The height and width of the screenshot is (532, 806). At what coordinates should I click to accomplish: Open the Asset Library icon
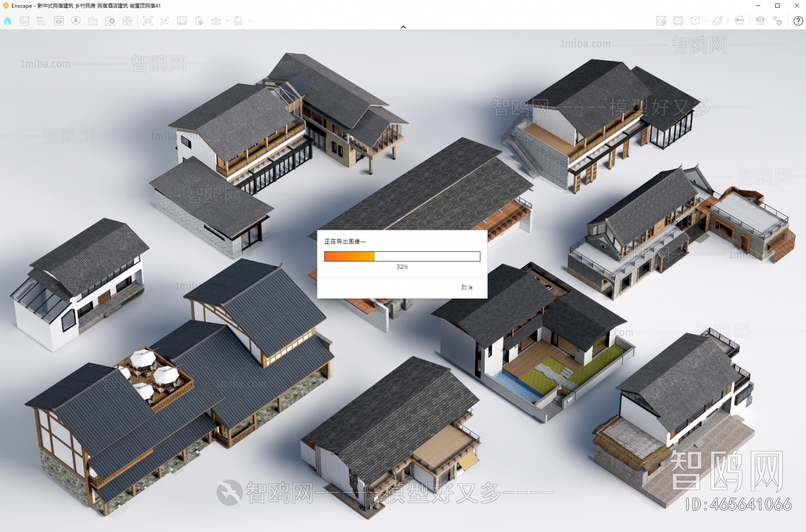pos(92,21)
